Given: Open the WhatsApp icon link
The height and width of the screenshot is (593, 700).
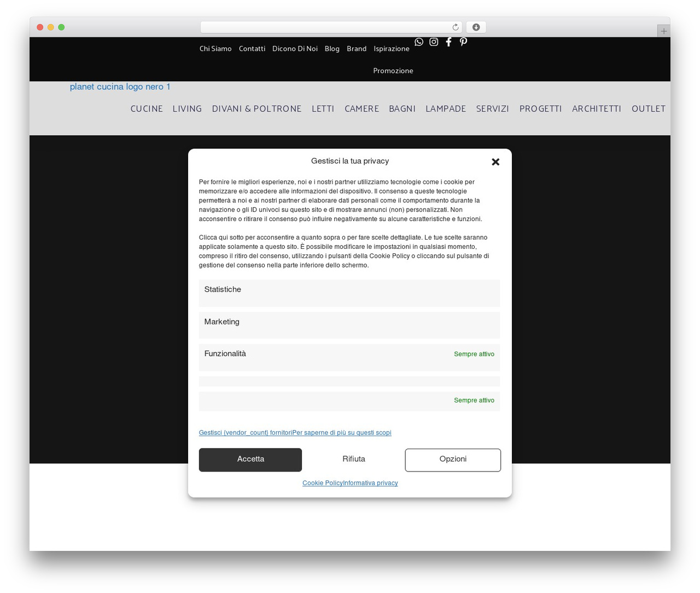Looking at the screenshot, I should 419,42.
